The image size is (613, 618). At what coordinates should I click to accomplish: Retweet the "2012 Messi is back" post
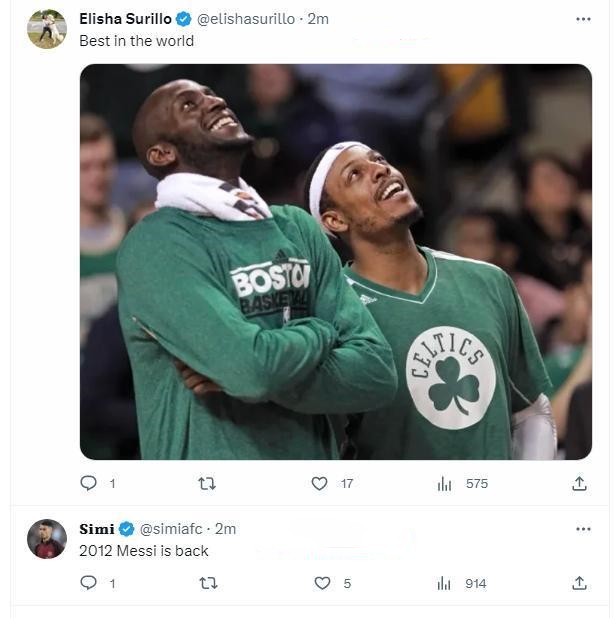click(208, 583)
